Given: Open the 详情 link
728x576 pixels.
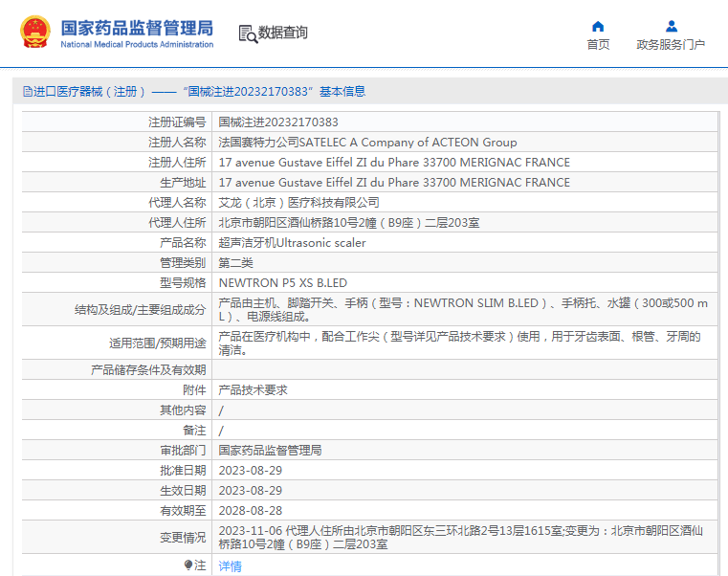Looking at the screenshot, I should [230, 565].
